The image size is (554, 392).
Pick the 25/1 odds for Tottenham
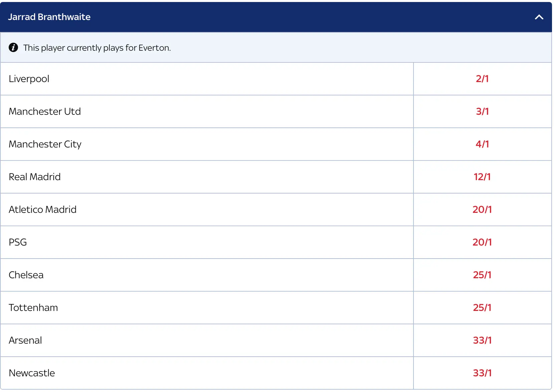tap(482, 308)
